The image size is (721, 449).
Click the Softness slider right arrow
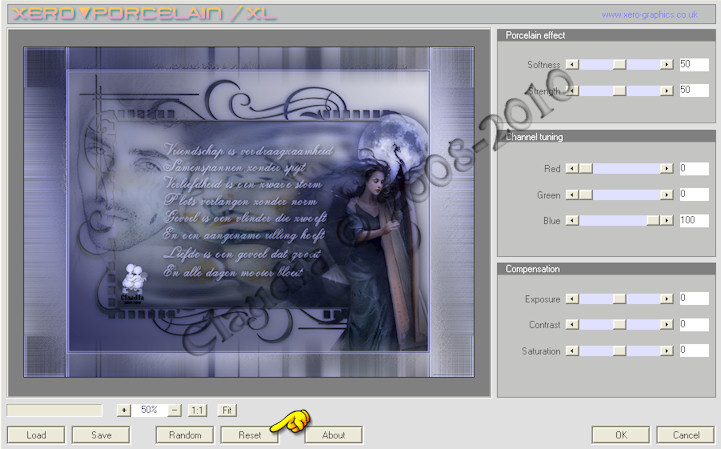[667, 64]
